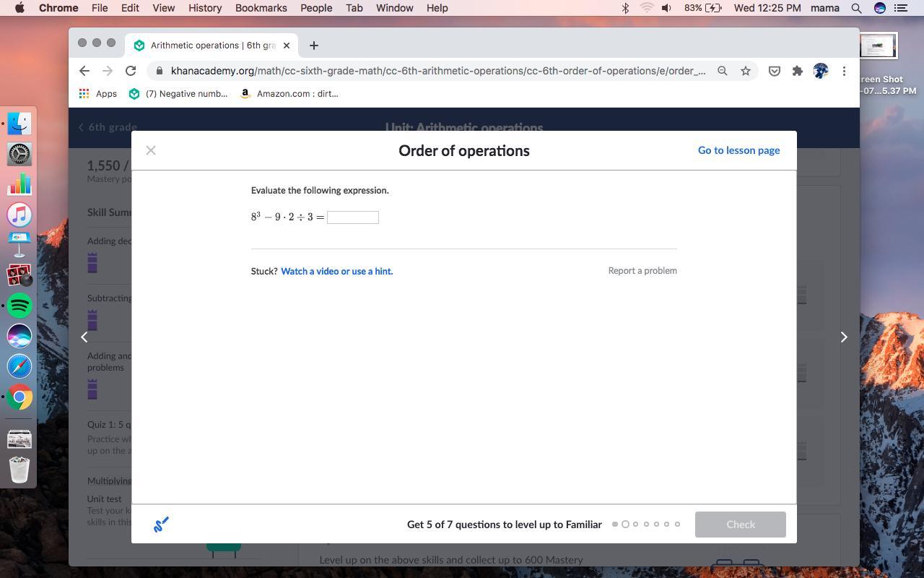Open the History menu
Screen dimensions: 924x578
click(205, 8)
